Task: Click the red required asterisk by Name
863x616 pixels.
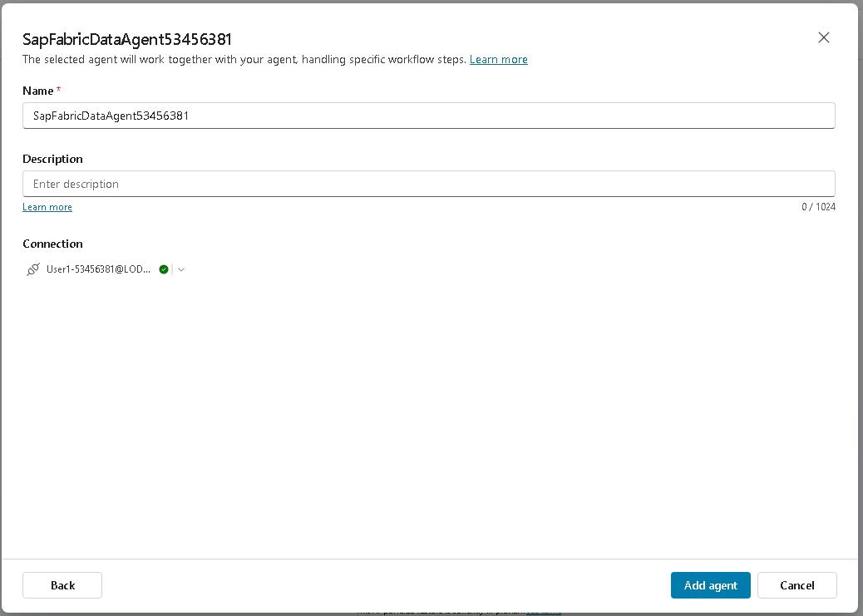Action: point(59,90)
